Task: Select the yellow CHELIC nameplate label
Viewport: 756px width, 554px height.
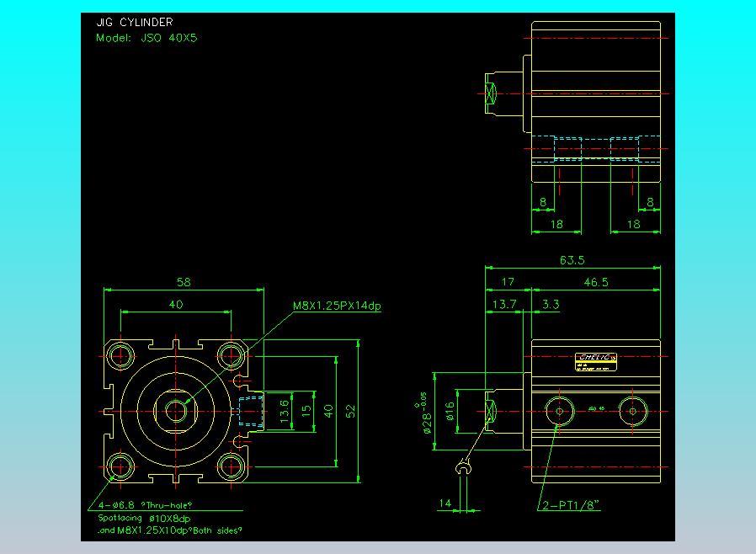Action: point(596,362)
